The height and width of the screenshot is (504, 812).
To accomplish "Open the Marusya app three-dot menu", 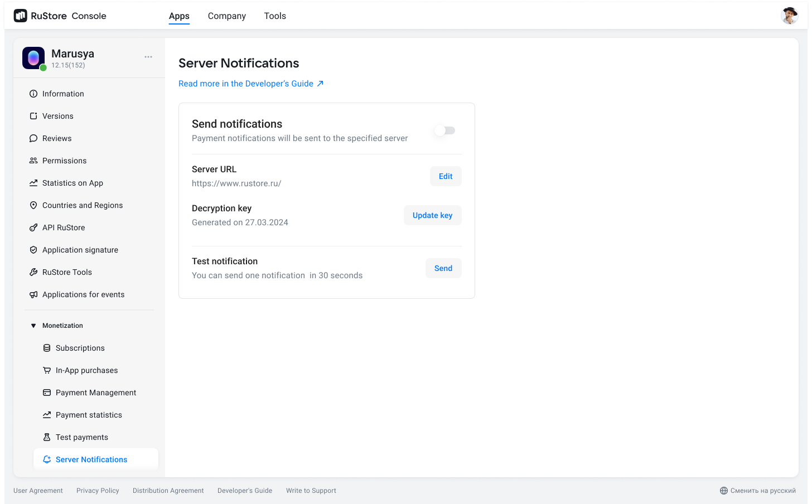I will 148,57.
